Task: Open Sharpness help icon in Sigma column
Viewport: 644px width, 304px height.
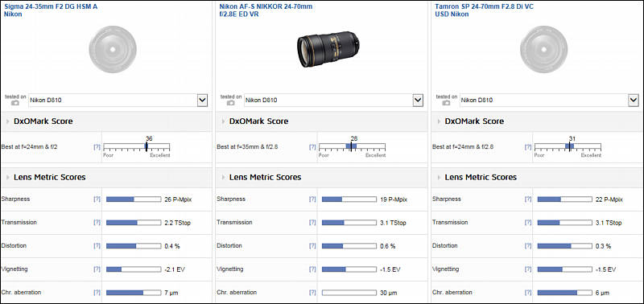Action: 97,199
